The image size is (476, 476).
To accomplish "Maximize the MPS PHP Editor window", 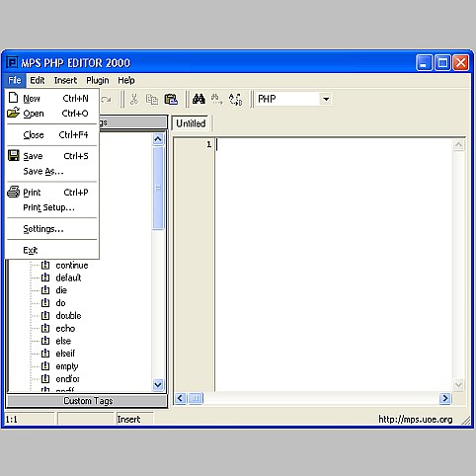I will pyautogui.click(x=442, y=62).
